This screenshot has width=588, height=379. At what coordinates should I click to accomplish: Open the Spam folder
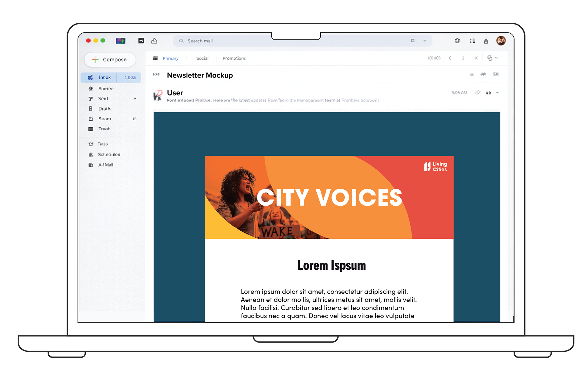tap(104, 119)
